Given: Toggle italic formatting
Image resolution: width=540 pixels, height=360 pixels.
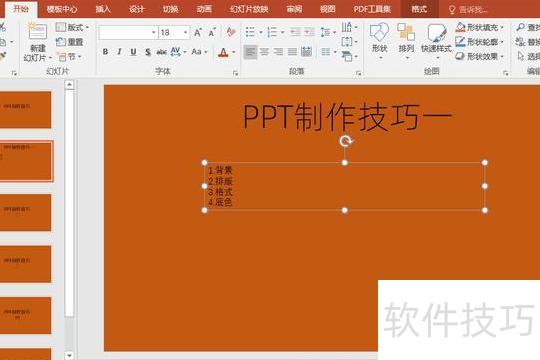Looking at the screenshot, I should pyautogui.click(x=119, y=52).
